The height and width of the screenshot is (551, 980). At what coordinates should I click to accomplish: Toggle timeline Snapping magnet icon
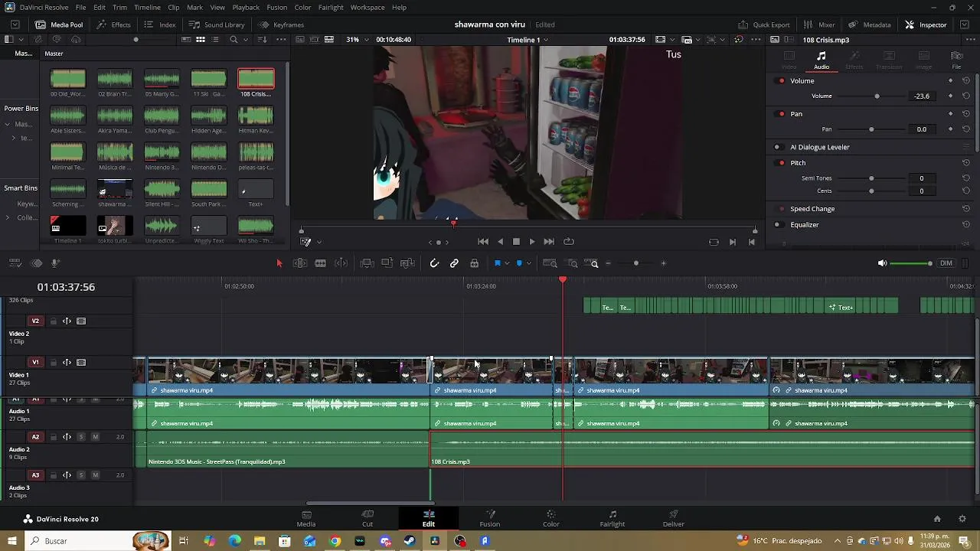[x=434, y=263]
